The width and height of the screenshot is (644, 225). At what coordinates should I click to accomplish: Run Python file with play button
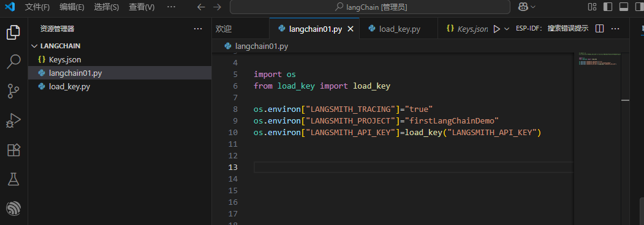(496, 29)
